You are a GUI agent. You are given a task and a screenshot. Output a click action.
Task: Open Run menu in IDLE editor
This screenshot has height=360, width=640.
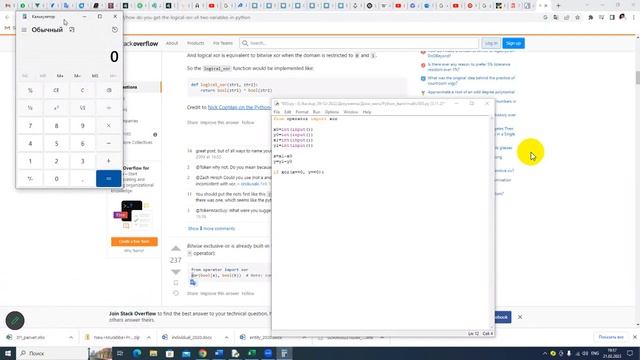316,112
